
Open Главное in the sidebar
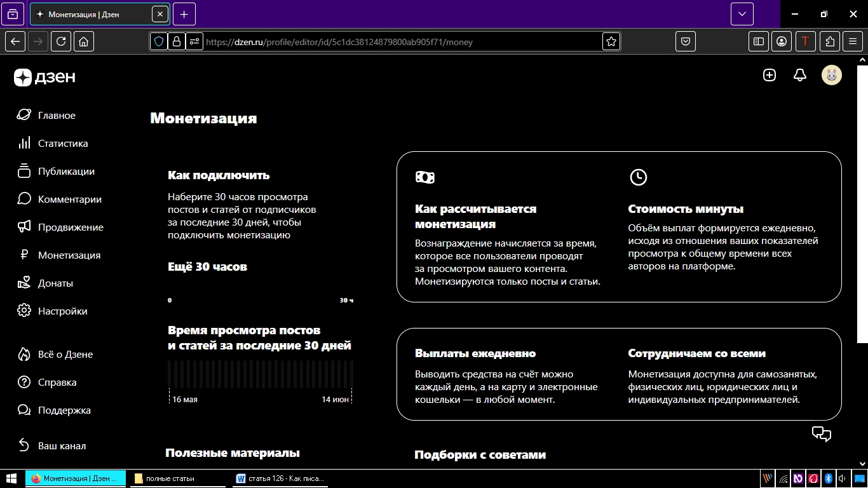point(47,115)
